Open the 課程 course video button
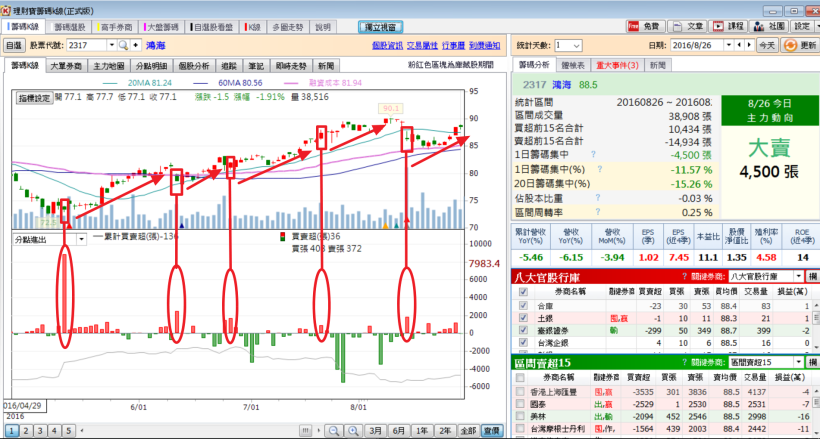 click(728, 26)
